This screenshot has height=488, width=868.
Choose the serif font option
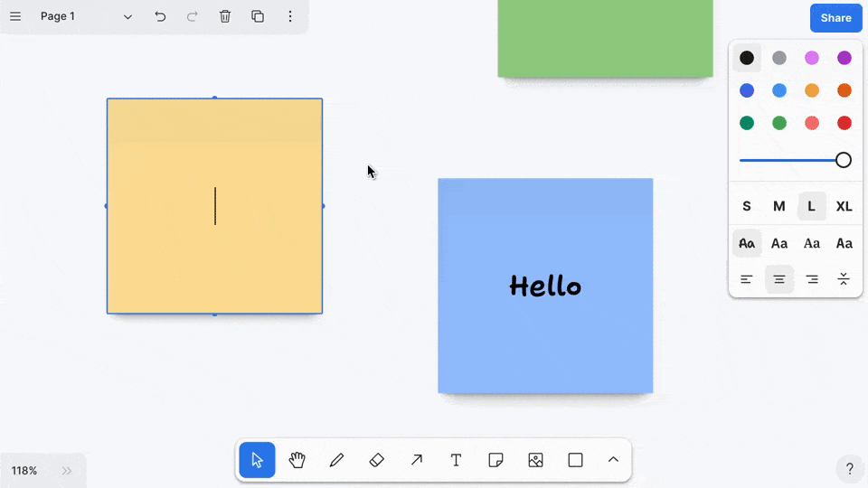(812, 243)
